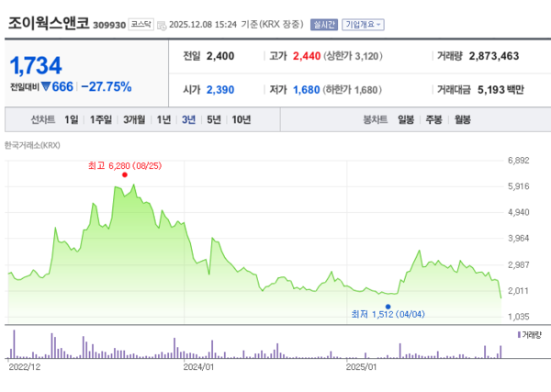Select the 10년 line chart tab
The width and height of the screenshot is (551, 392).
click(x=241, y=119)
